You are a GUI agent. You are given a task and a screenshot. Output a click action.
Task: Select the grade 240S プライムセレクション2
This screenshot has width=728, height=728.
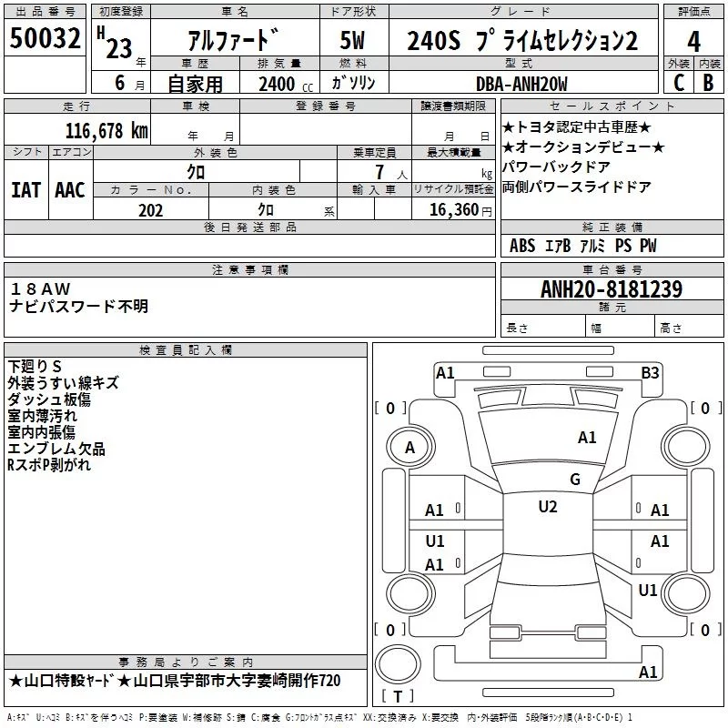[x=522, y=40]
